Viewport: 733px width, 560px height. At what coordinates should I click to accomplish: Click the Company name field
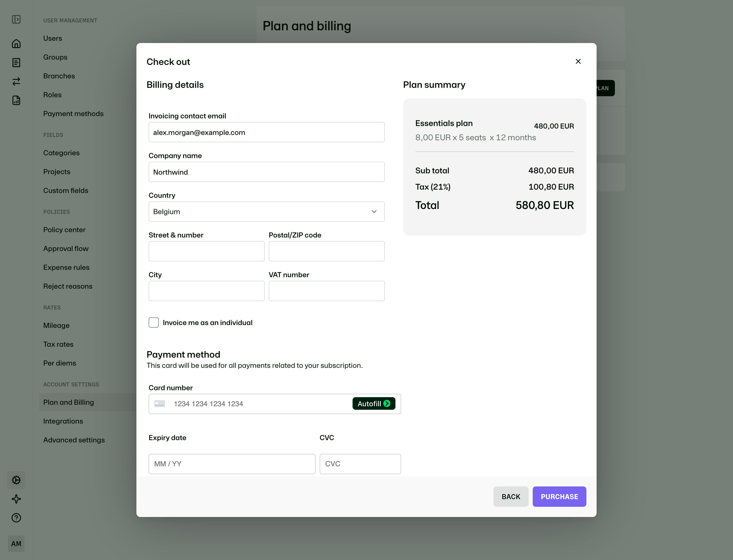pyautogui.click(x=266, y=172)
